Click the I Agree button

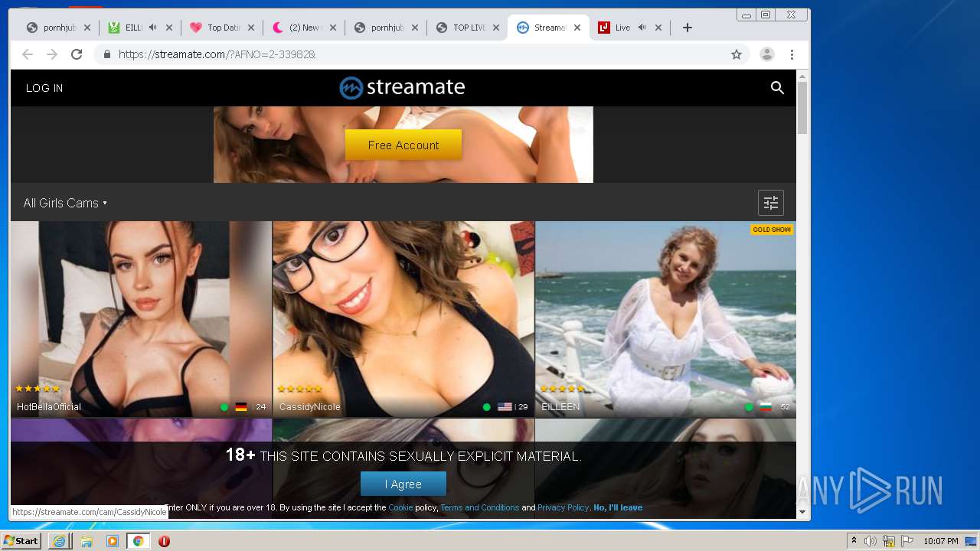click(403, 484)
